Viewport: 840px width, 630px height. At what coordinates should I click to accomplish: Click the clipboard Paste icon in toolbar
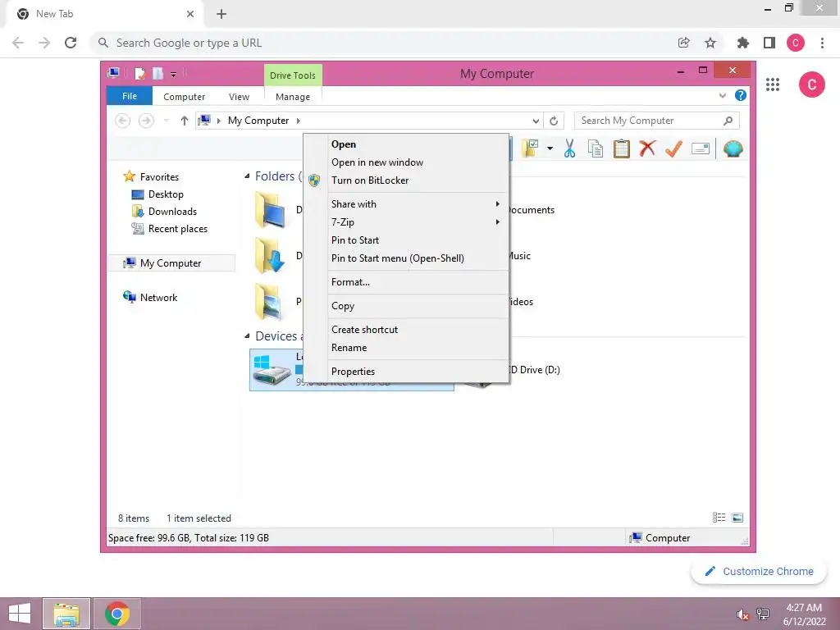622,148
